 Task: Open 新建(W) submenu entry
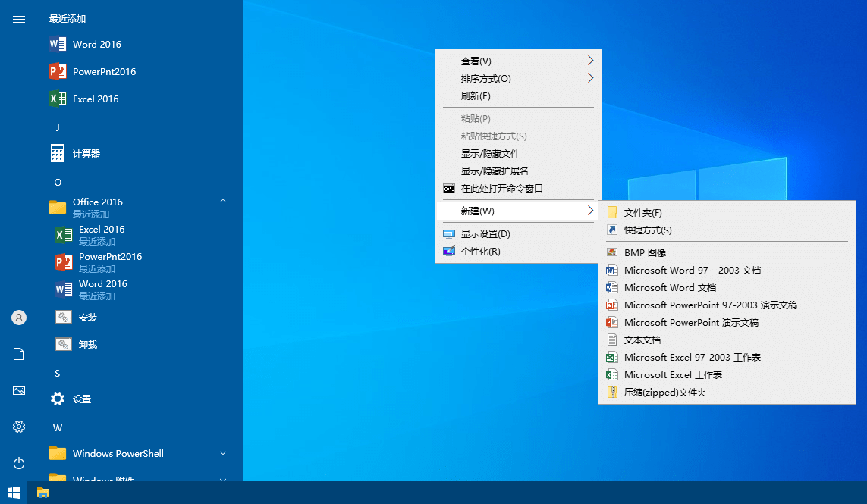(518, 211)
